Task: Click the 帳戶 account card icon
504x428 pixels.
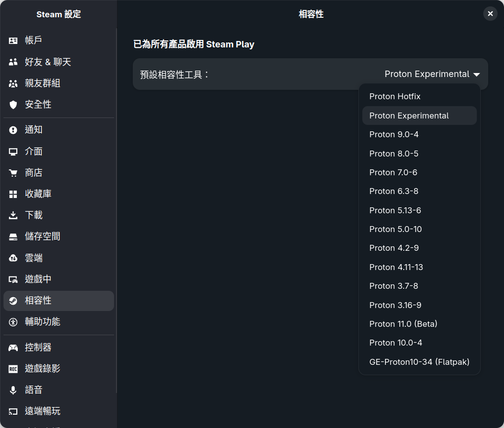Action: tap(13, 40)
